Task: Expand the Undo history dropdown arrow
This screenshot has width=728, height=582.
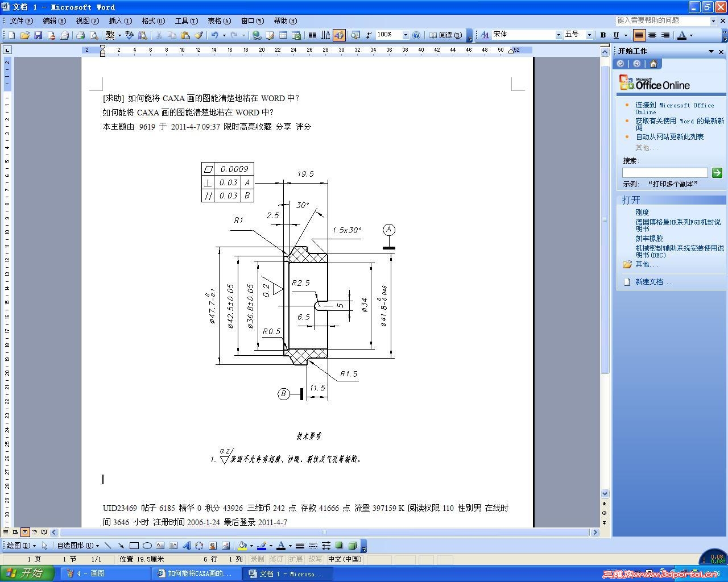Action: point(224,35)
